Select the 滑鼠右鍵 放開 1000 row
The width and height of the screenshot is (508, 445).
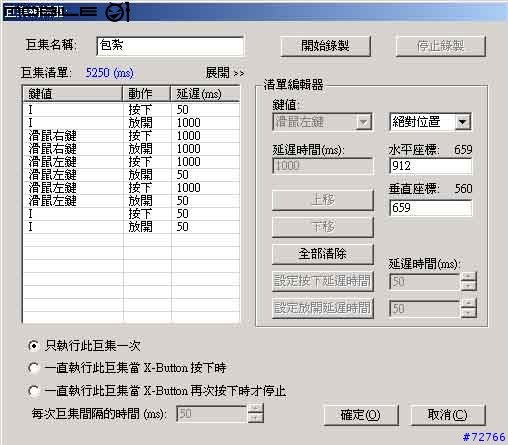[131, 149]
